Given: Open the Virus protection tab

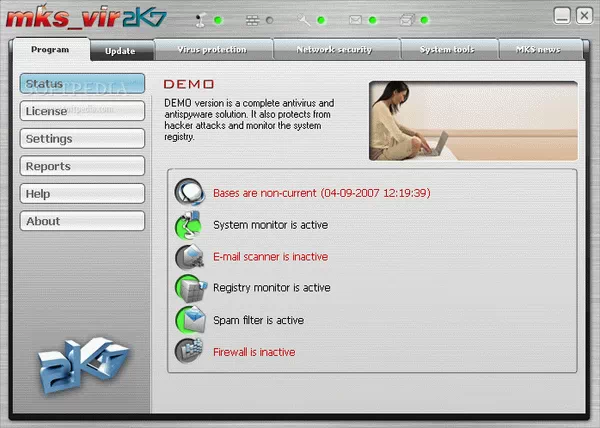Looking at the screenshot, I should pyautogui.click(x=212, y=50).
